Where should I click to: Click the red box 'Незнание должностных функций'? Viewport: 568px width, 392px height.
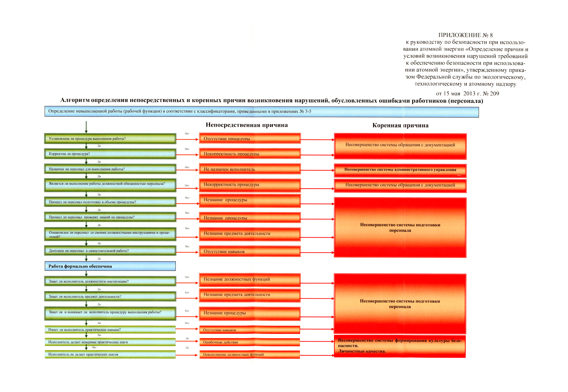tap(250, 280)
